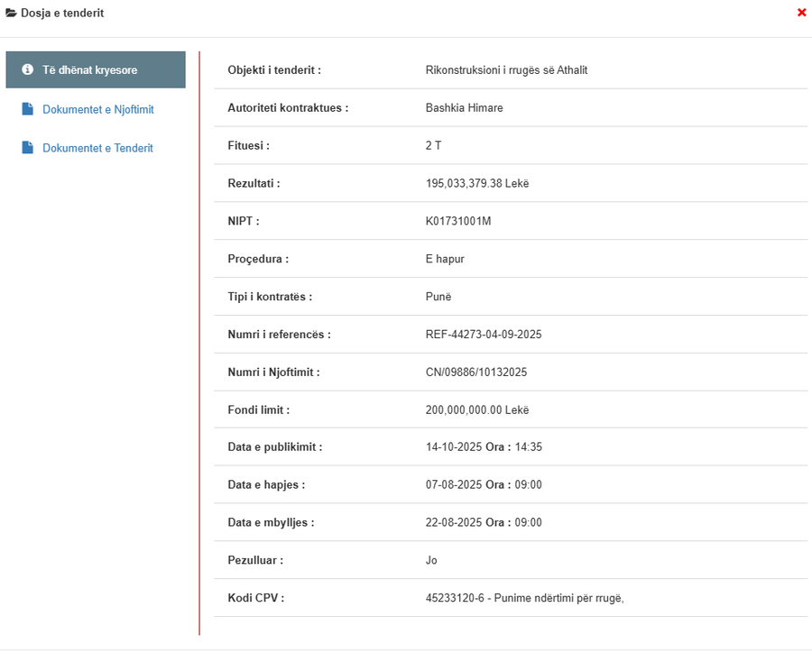Viewport: 812px width, 653px height.
Task: Click the winner value 2 T
Action: [433, 146]
